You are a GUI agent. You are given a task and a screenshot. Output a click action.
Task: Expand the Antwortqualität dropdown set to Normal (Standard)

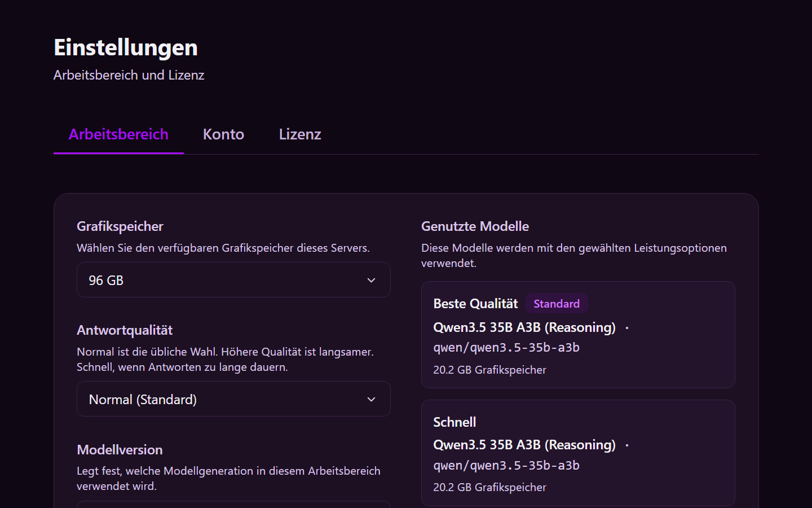233,399
